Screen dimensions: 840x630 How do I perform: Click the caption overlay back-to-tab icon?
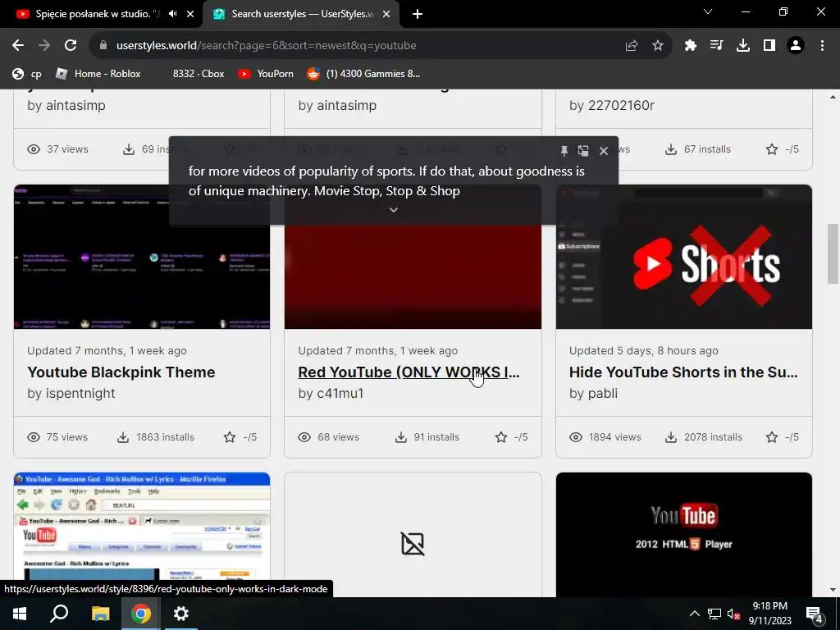click(x=583, y=151)
